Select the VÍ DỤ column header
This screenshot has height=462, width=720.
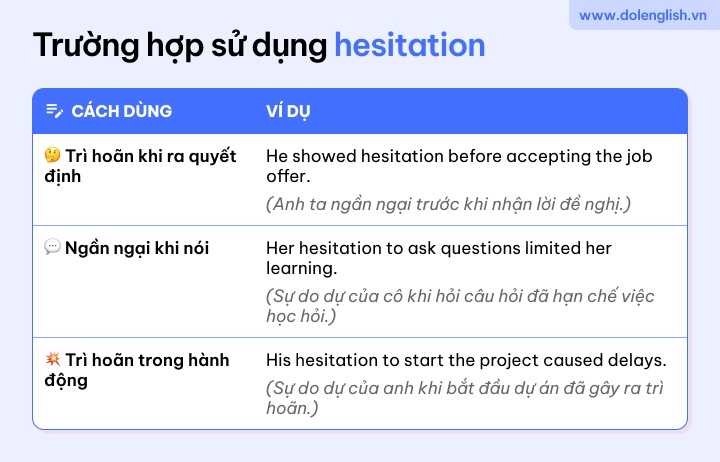click(x=288, y=111)
